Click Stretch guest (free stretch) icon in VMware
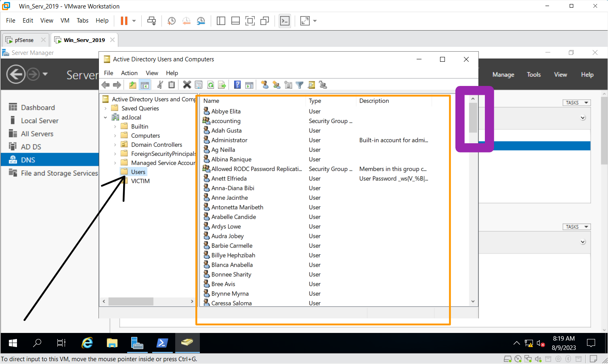608x364 pixels. [x=305, y=21]
